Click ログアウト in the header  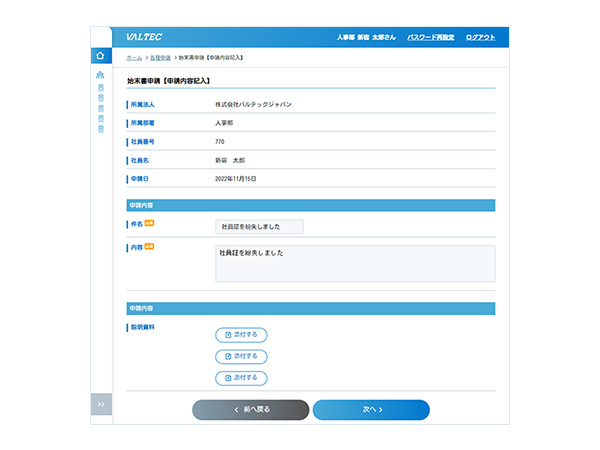[x=480, y=37]
